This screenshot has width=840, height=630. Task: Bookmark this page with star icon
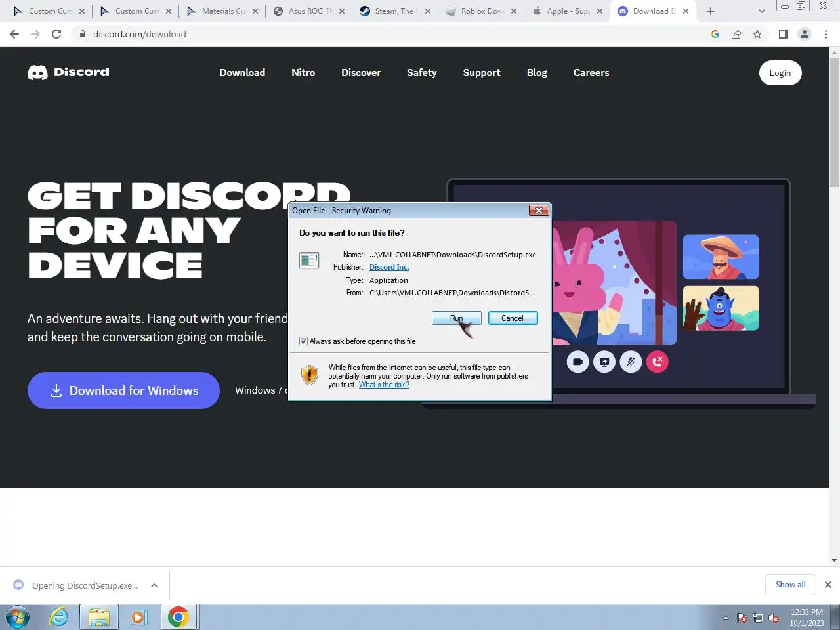(x=757, y=34)
